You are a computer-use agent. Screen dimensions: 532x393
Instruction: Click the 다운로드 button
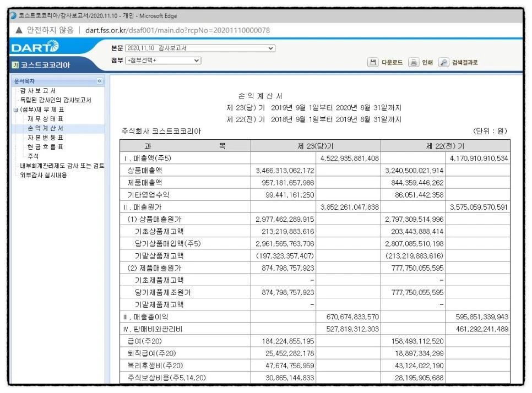click(392, 62)
